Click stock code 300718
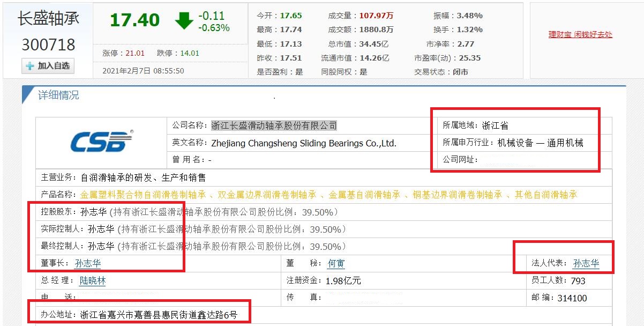The image size is (644, 326). click(x=48, y=45)
